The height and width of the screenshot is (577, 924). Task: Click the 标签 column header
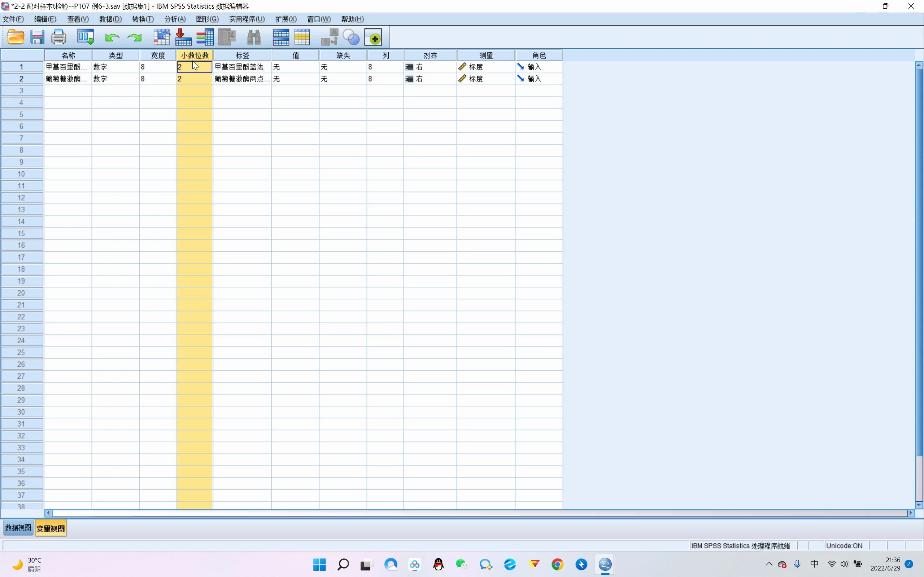click(x=243, y=55)
